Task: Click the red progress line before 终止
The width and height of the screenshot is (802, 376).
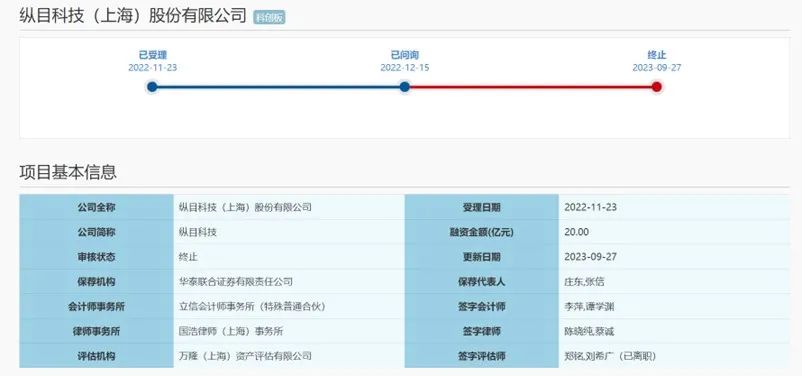Action: [x=530, y=87]
